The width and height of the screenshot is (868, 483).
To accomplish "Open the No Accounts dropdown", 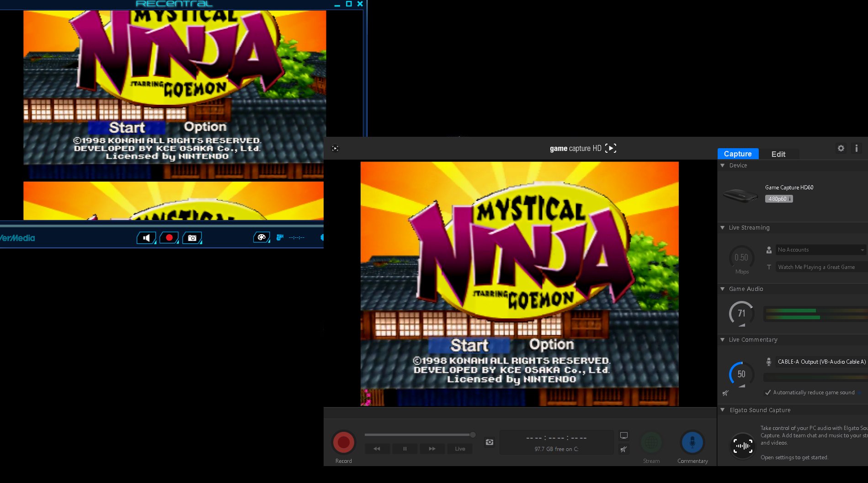I will (x=821, y=250).
